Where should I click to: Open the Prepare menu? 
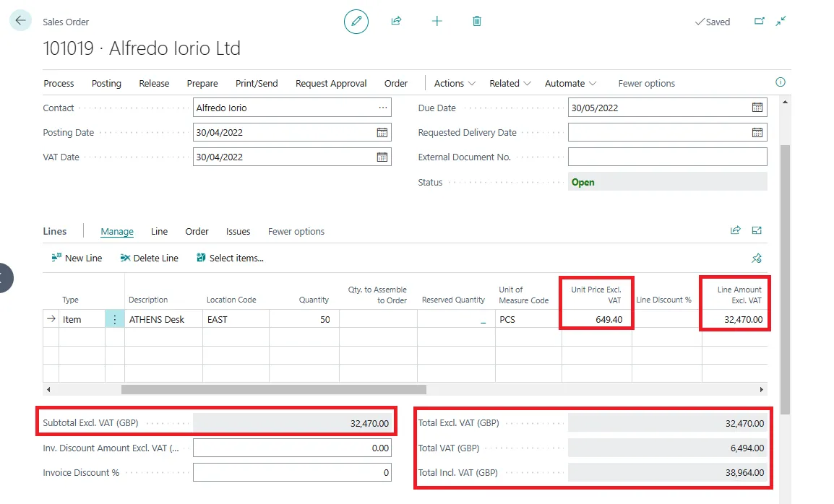coord(202,84)
